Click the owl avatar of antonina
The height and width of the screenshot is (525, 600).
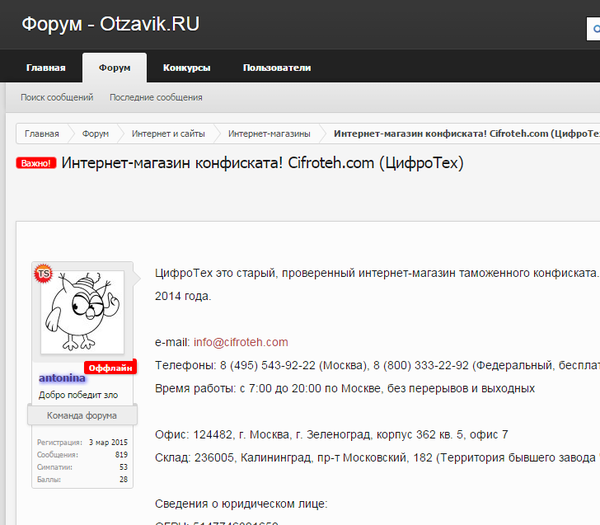tap(82, 312)
